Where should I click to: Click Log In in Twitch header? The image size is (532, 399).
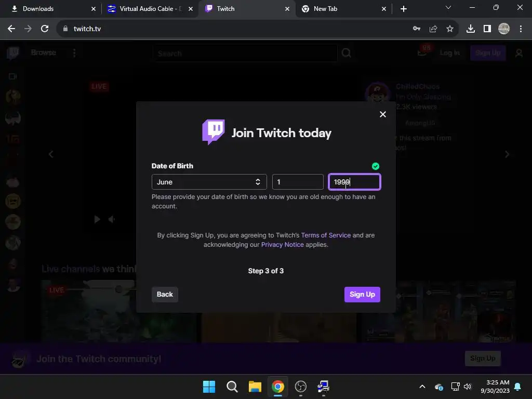(x=449, y=53)
